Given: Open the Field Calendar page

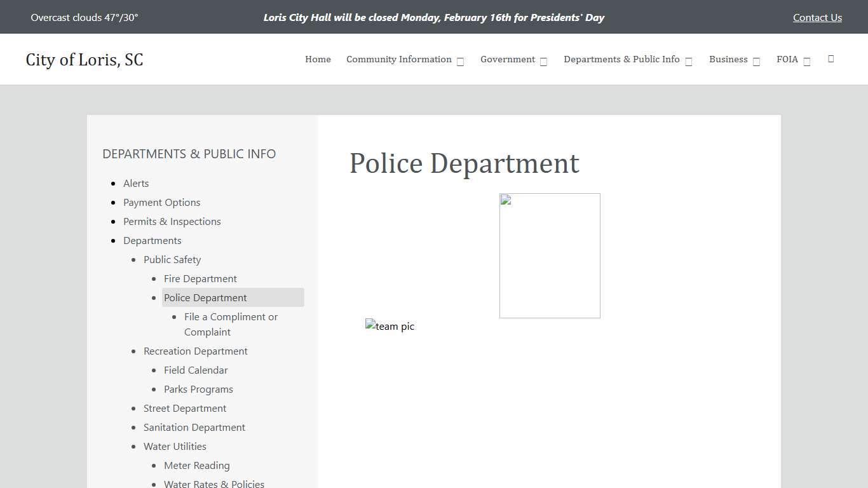Looking at the screenshot, I should click(x=196, y=370).
